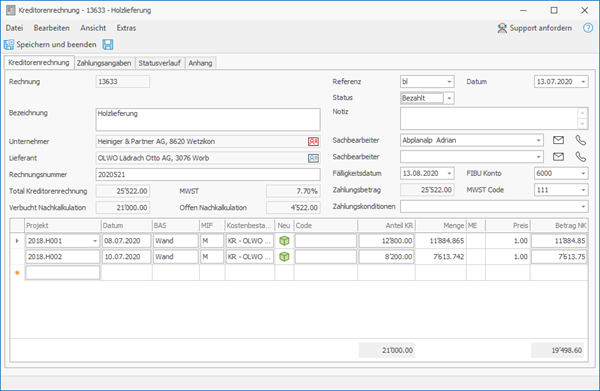600x391 pixels.
Task: Expand the empty second Sachbearbeiter dropdown
Action: click(538, 157)
